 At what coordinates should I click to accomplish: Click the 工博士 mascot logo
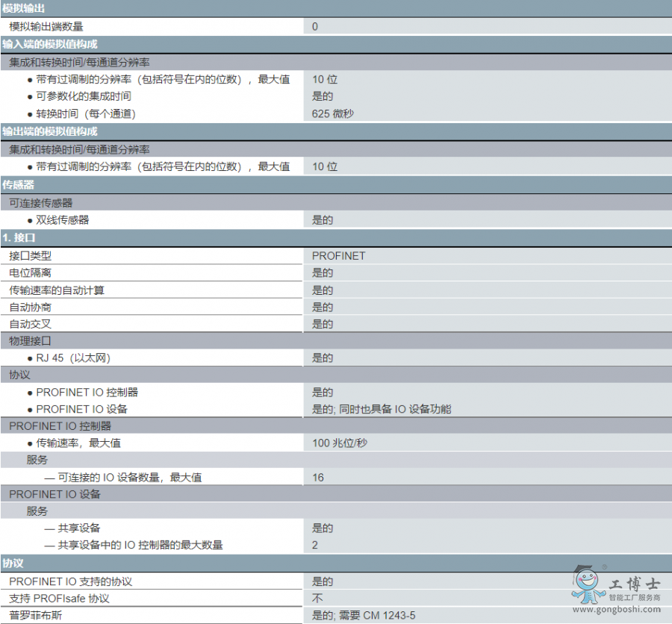588,585
